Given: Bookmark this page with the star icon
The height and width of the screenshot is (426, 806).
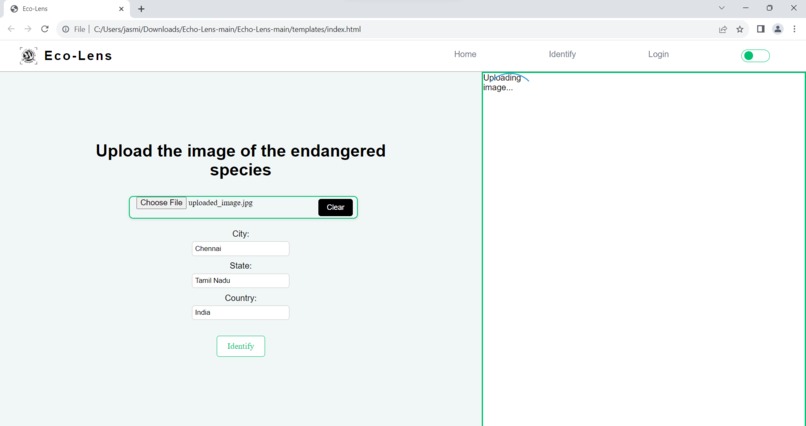Looking at the screenshot, I should 740,29.
